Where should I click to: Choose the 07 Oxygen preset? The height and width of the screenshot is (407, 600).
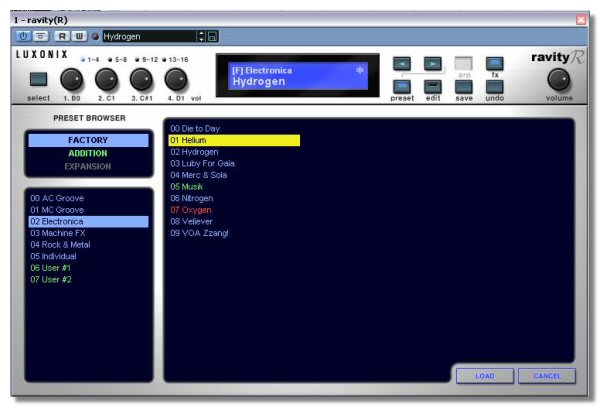[234, 210]
